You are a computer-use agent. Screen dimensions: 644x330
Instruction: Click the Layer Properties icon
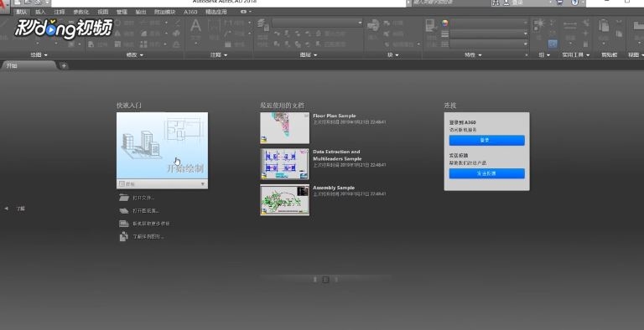click(262, 25)
